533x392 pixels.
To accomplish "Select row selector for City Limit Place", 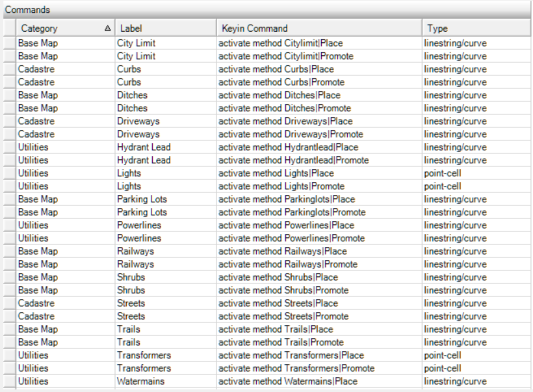I will pyautogui.click(x=10, y=43).
